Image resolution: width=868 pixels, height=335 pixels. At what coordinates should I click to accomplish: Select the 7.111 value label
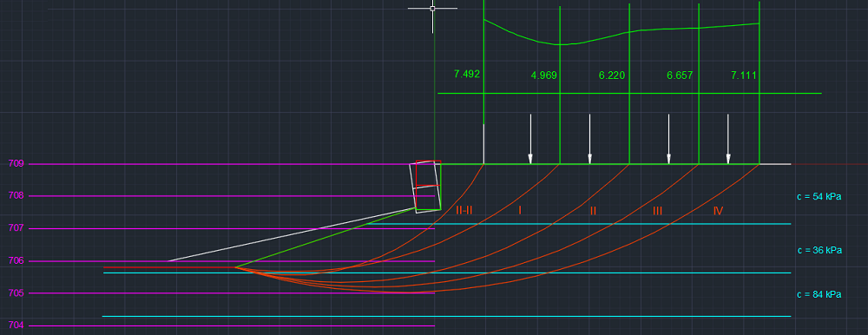(744, 76)
